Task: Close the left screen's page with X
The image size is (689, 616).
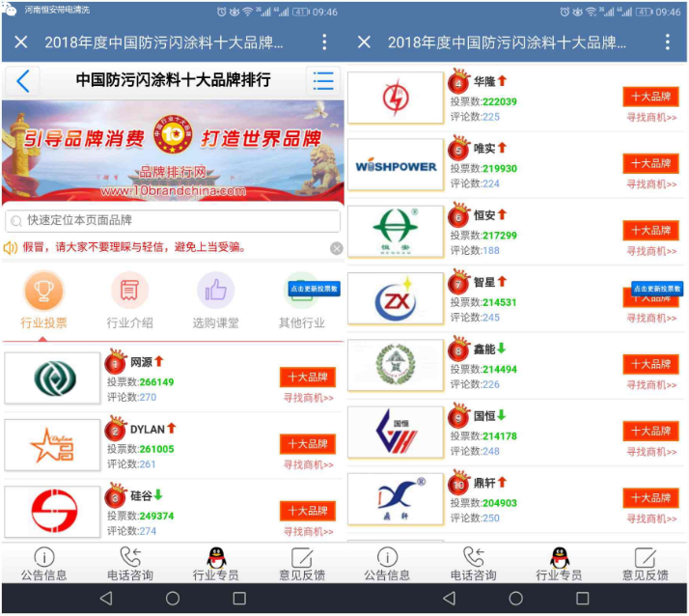Action: click(21, 42)
